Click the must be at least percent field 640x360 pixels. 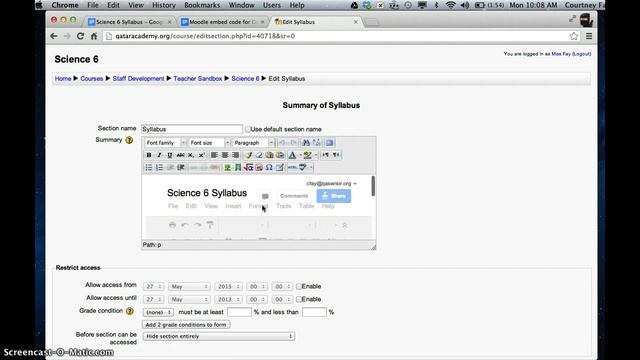(239, 312)
